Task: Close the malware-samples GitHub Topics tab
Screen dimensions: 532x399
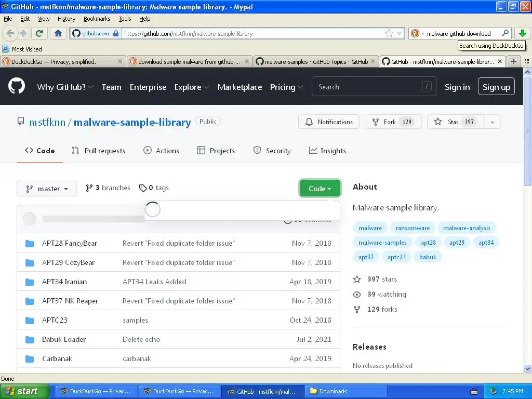Action: click(373, 61)
